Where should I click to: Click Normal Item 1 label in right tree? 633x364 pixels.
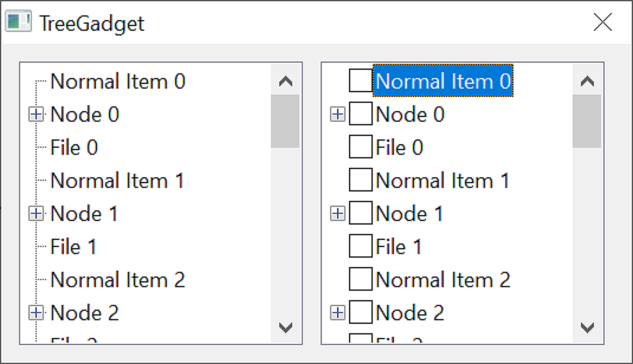point(442,181)
